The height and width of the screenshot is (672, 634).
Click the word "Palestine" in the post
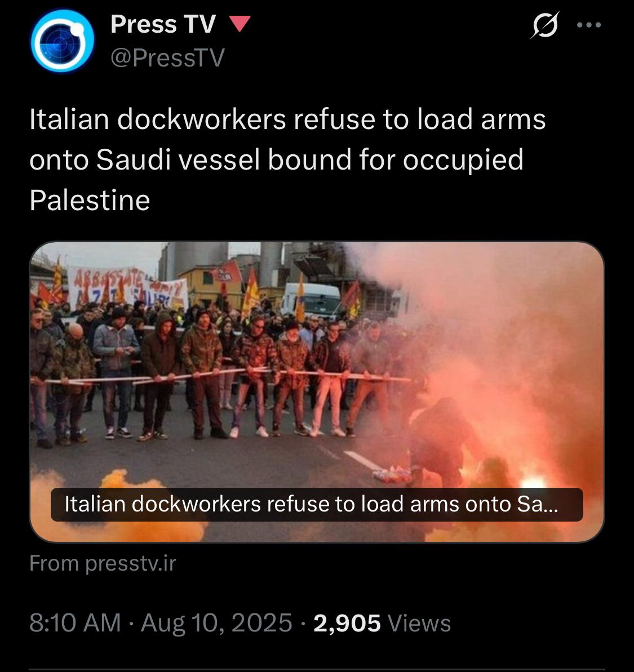(90, 200)
